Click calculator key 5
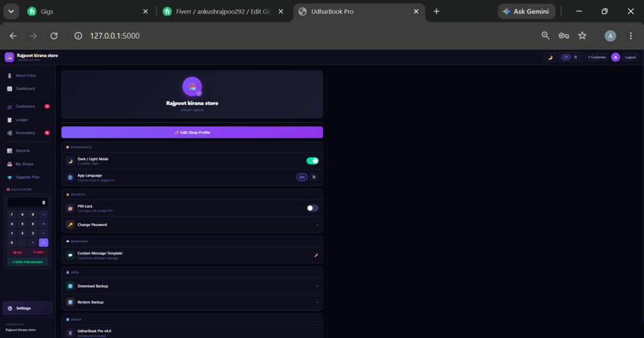The height and width of the screenshot is (338, 644). [x=22, y=223]
